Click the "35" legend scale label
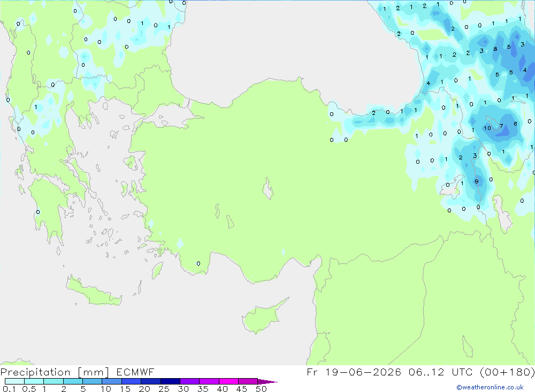The width and height of the screenshot is (535, 392). click(203, 389)
